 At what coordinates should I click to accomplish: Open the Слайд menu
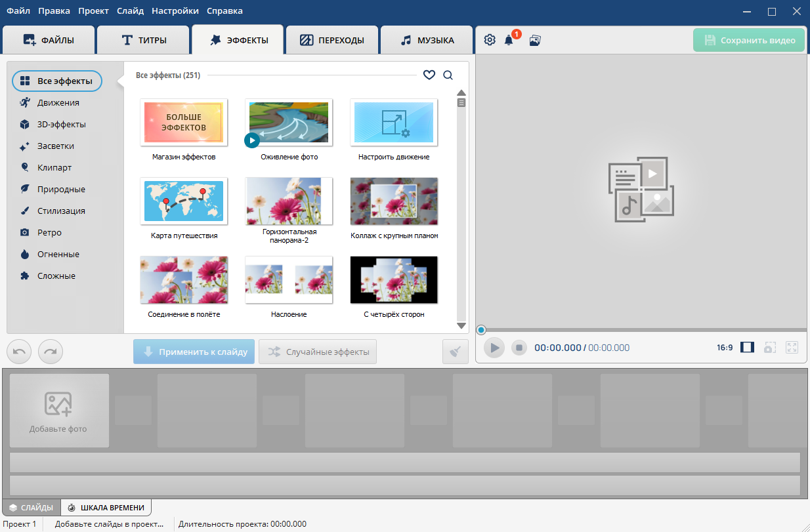(x=131, y=10)
